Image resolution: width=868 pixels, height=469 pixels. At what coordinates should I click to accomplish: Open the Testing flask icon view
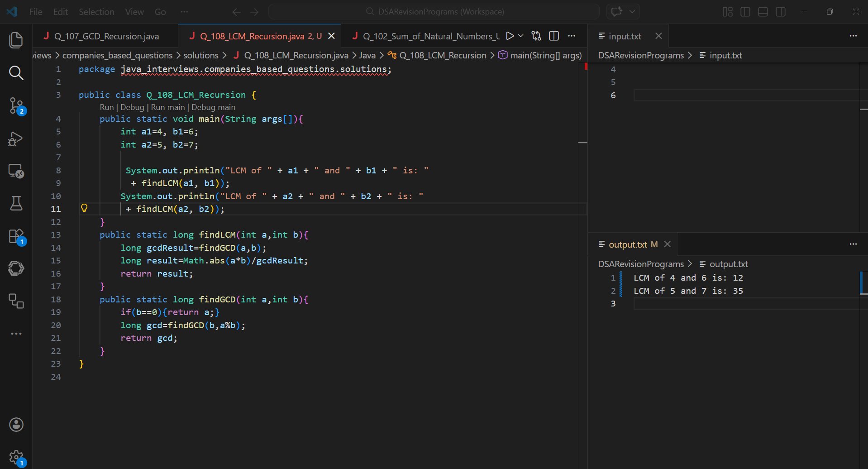coord(16,203)
